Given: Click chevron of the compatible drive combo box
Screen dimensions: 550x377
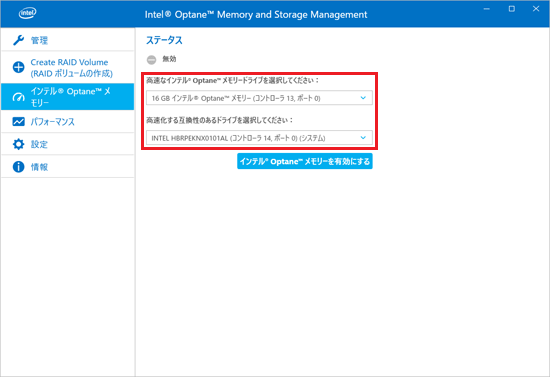Looking at the screenshot, I should click(363, 138).
